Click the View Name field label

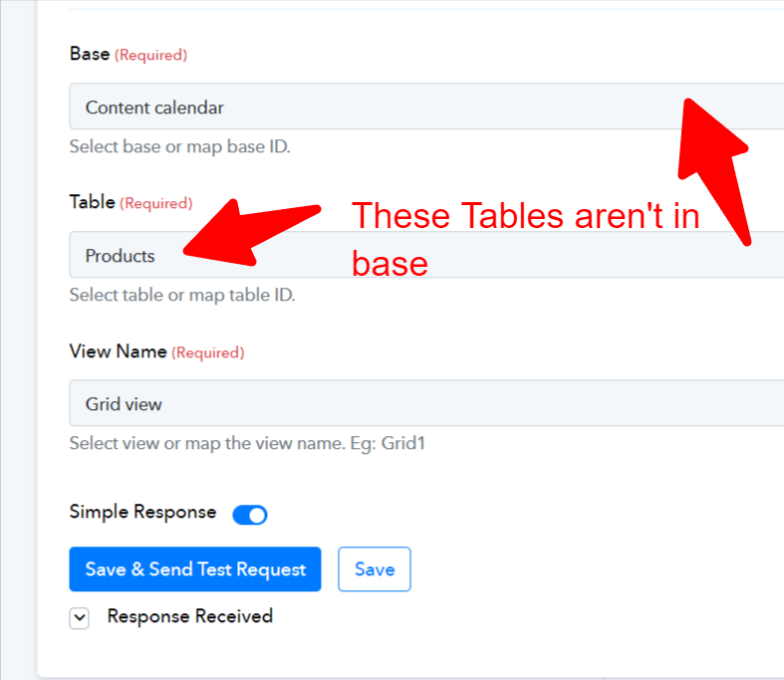point(118,351)
